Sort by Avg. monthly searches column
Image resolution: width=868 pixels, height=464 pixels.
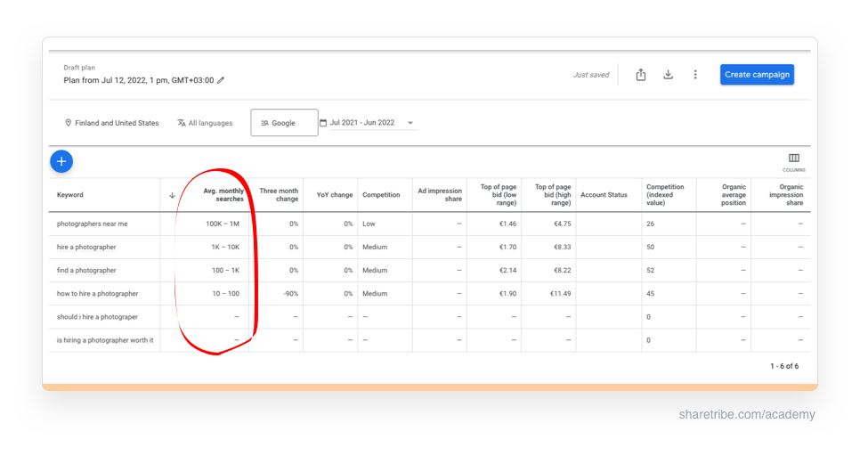pyautogui.click(x=223, y=195)
